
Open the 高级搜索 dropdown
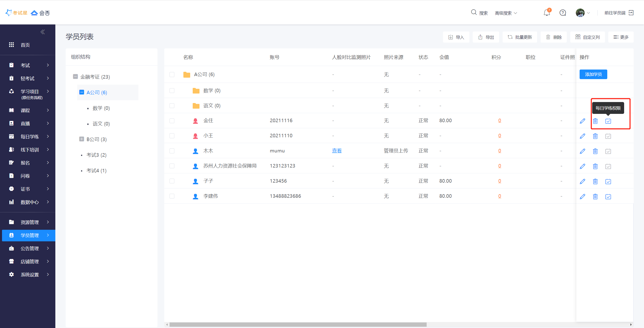[506, 13]
